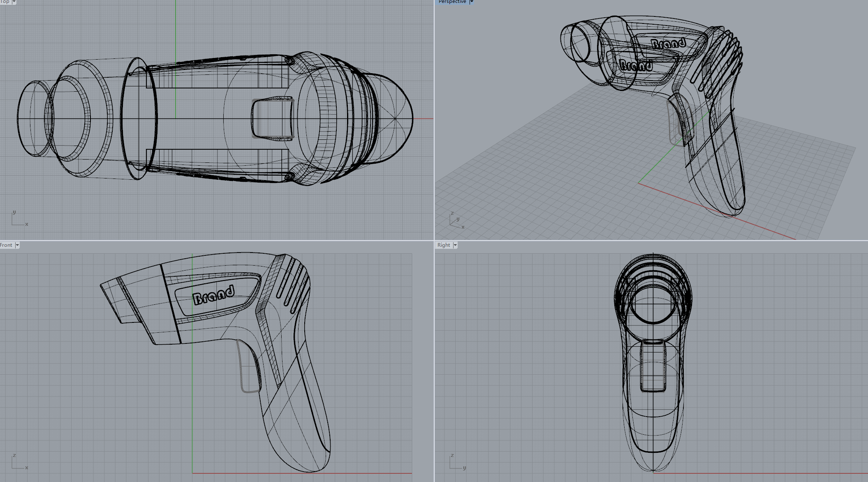The height and width of the screenshot is (482, 868).
Task: Activate the Top viewport by clicking its title
Action: (5, 2)
